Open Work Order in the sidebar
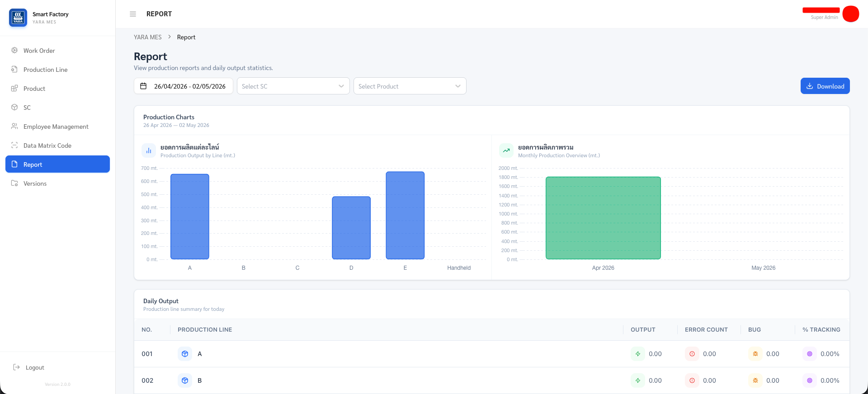Screen dimensions: 868x394 57,51
